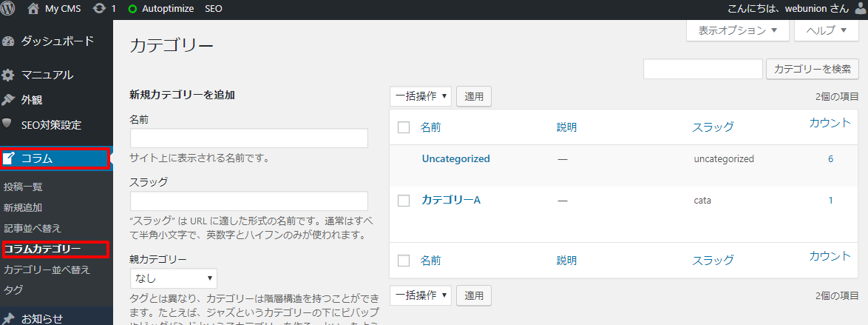Select カテゴリー並べ替え in sidebar submenu
This screenshot has height=325, width=868.
47,270
